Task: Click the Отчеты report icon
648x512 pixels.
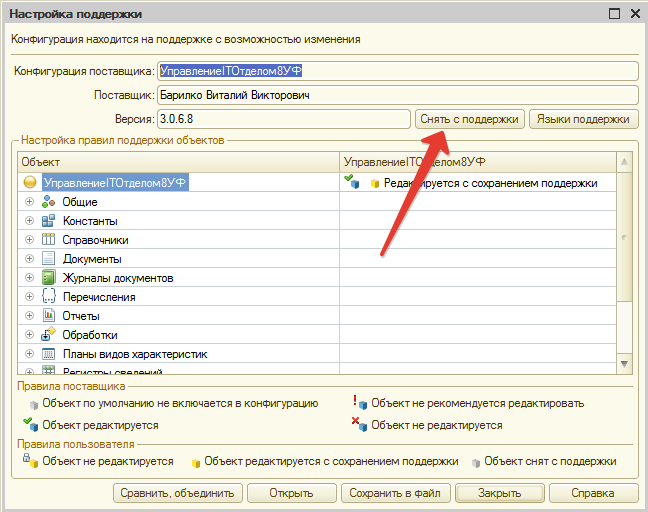Action: 48,316
